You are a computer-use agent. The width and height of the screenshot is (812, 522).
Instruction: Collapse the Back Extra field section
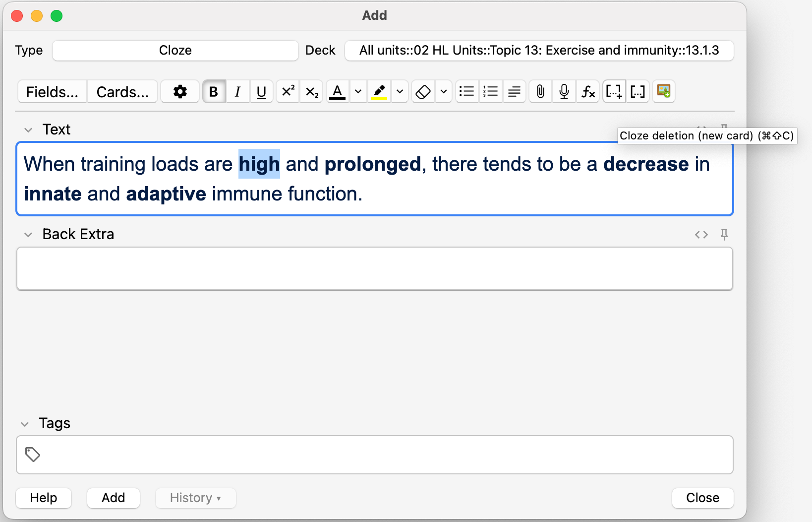point(28,235)
